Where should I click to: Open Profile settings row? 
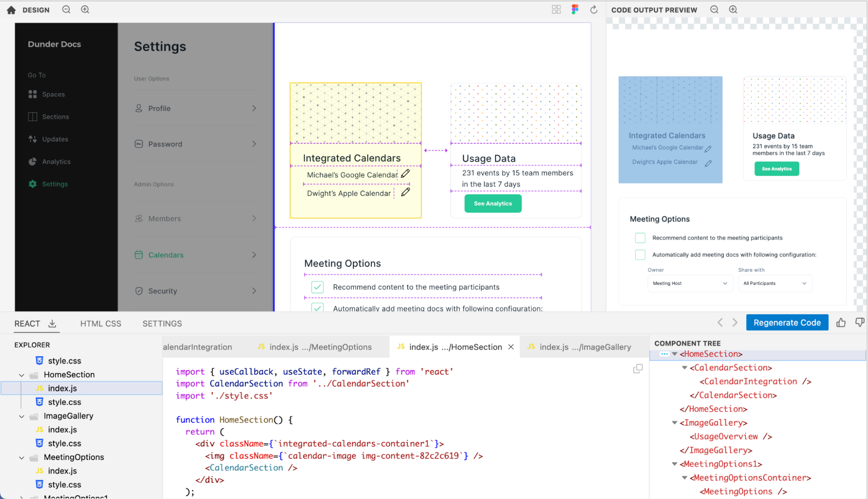click(196, 108)
